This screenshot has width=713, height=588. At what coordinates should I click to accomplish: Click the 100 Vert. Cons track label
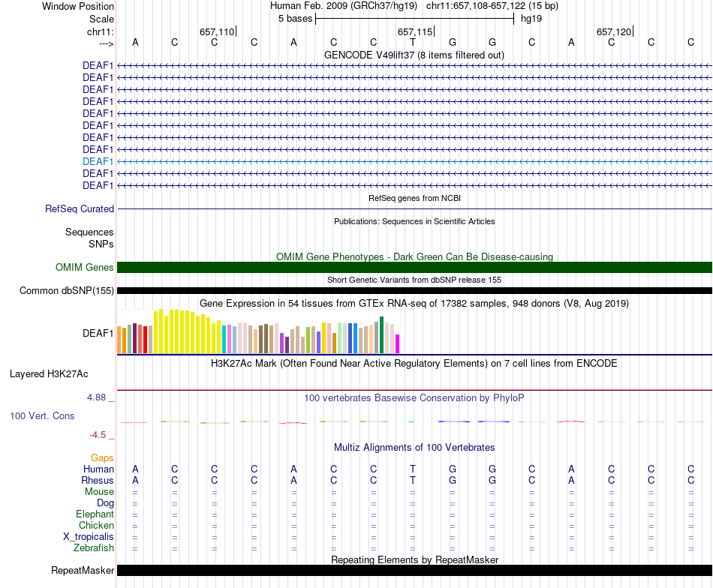pyautogui.click(x=42, y=415)
